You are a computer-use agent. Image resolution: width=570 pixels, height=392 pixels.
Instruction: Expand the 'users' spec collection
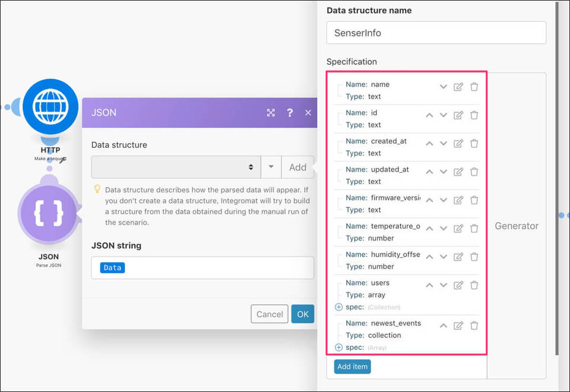[339, 307]
